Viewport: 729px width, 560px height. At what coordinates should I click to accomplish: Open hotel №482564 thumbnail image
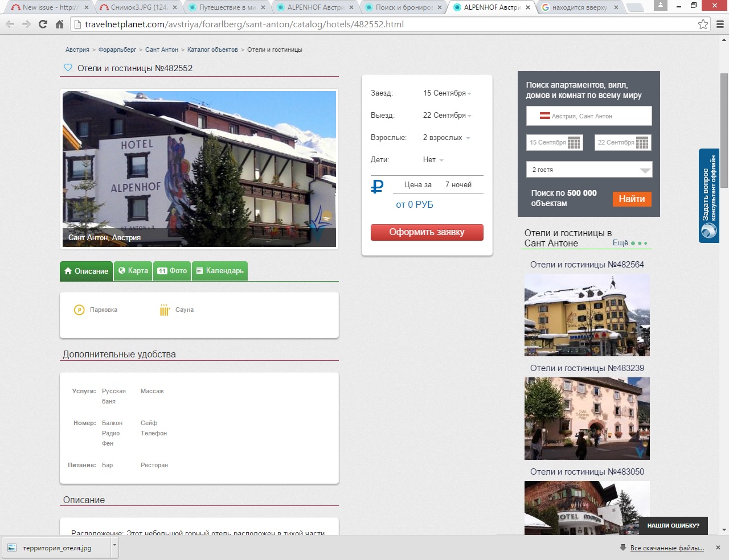click(587, 315)
